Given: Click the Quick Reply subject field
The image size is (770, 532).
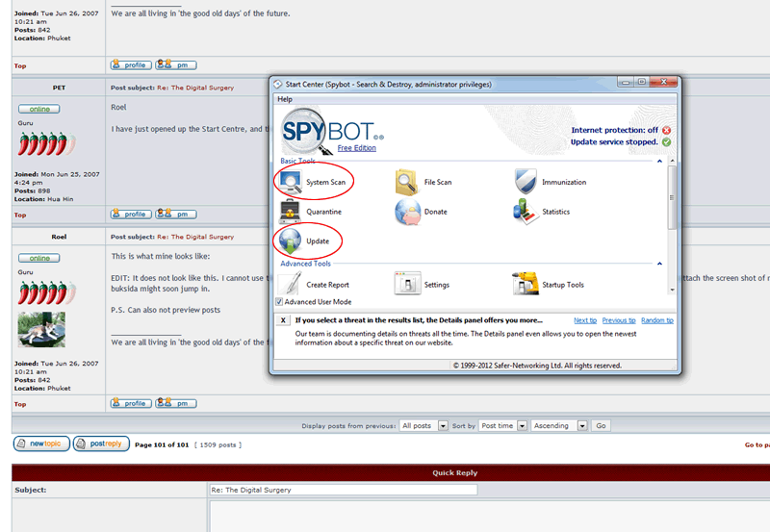Looking at the screenshot, I should [x=344, y=490].
